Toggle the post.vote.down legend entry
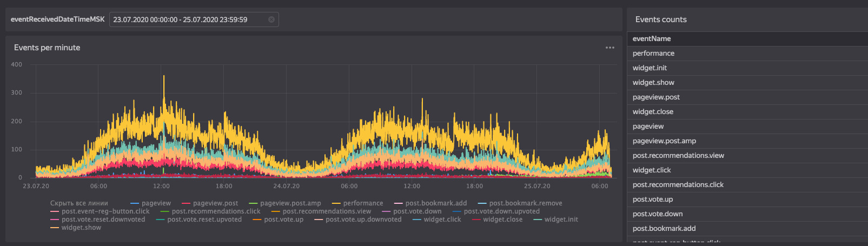 click(412, 211)
